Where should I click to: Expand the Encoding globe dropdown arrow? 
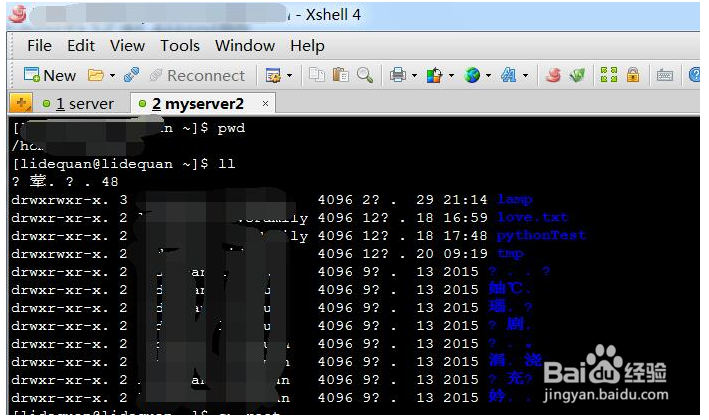tap(488, 76)
